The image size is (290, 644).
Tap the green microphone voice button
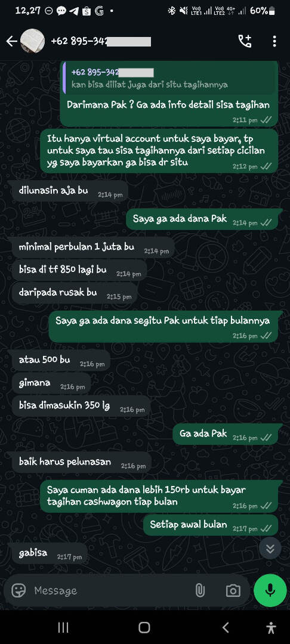pos(270,590)
